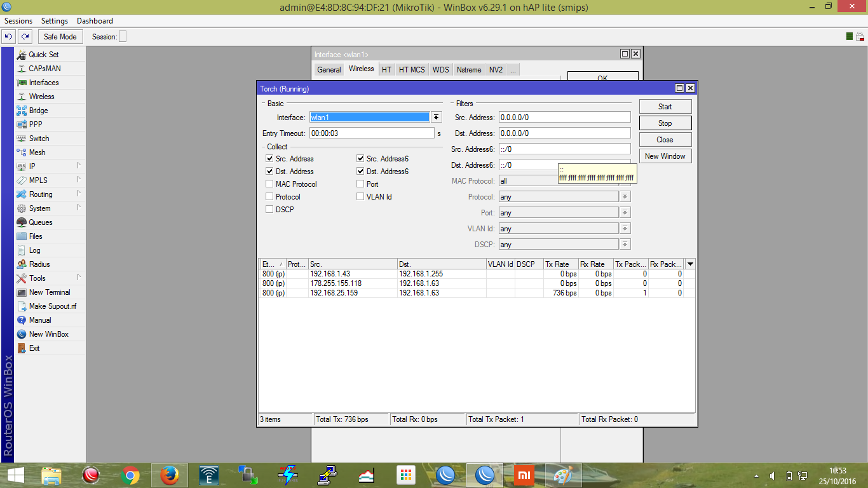Open the Interface dropdown in Torch
The height and width of the screenshot is (488, 868).
pos(437,117)
